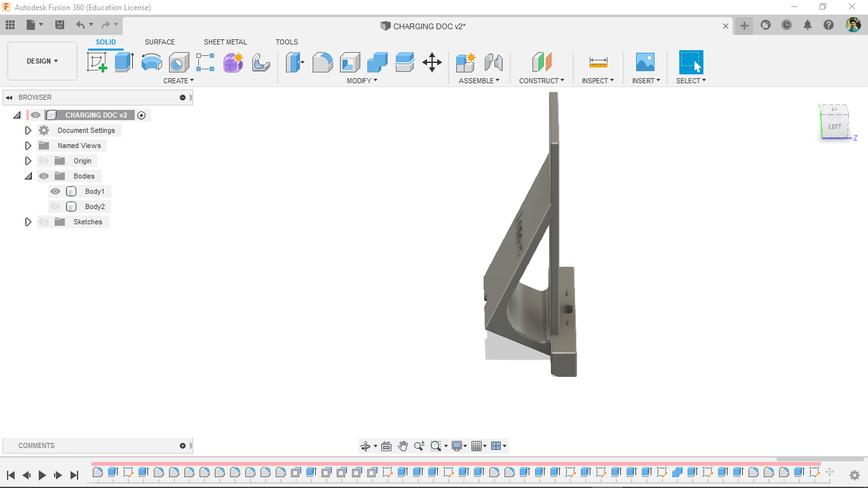
Task: Open the Measure tool under Inspect
Action: tap(597, 62)
